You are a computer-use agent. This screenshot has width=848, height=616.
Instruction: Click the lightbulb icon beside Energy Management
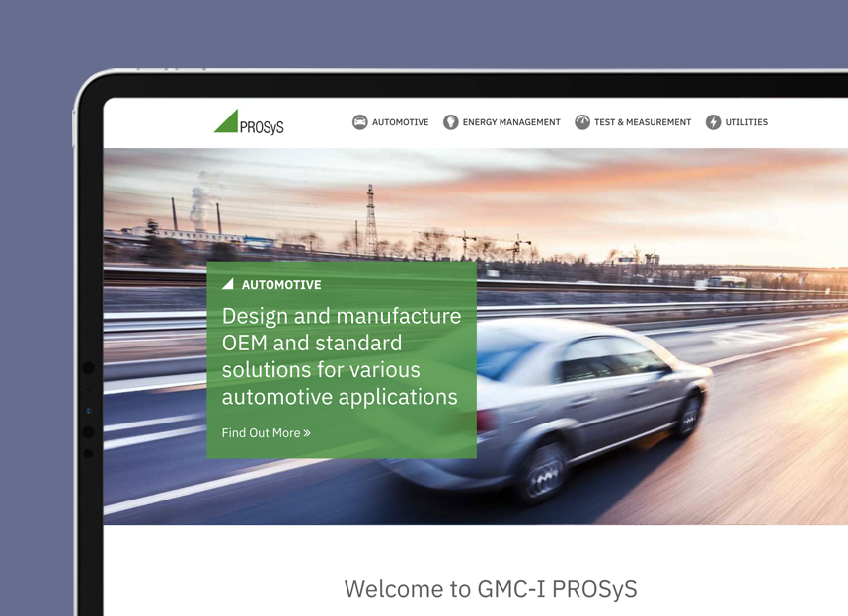[x=450, y=122]
